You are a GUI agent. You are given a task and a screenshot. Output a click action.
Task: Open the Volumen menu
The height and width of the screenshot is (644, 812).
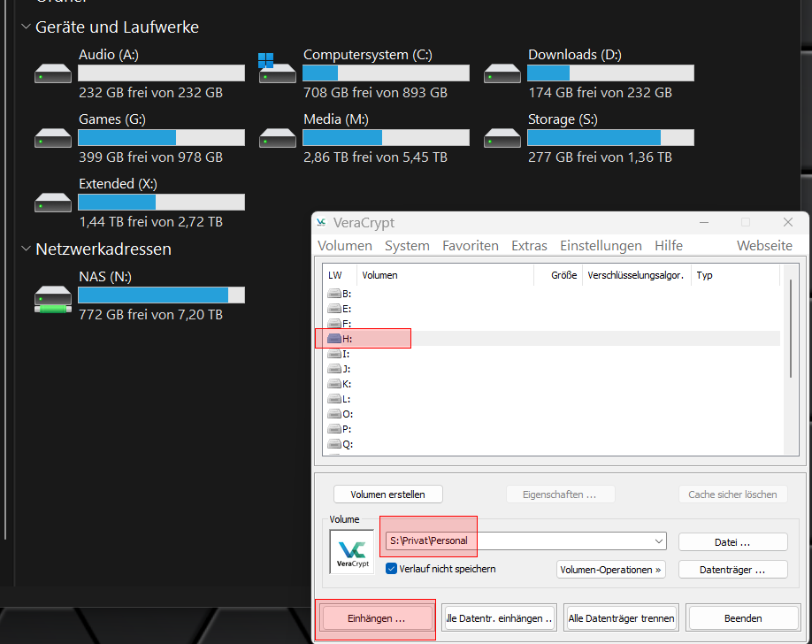[345, 246]
